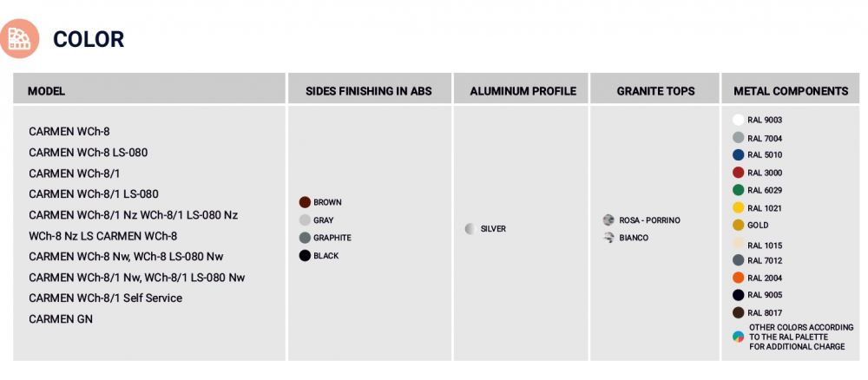868x380 pixels.
Task: Choose the green RAL 6029 swatch
Action: click(738, 190)
